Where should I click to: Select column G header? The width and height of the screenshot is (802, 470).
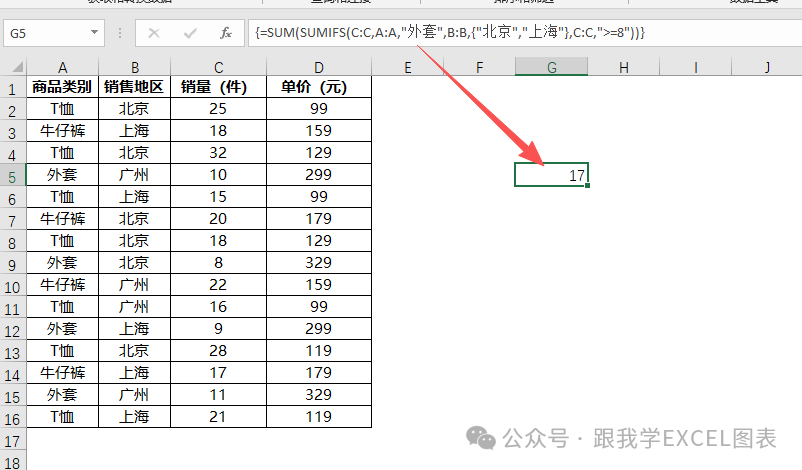[551, 67]
